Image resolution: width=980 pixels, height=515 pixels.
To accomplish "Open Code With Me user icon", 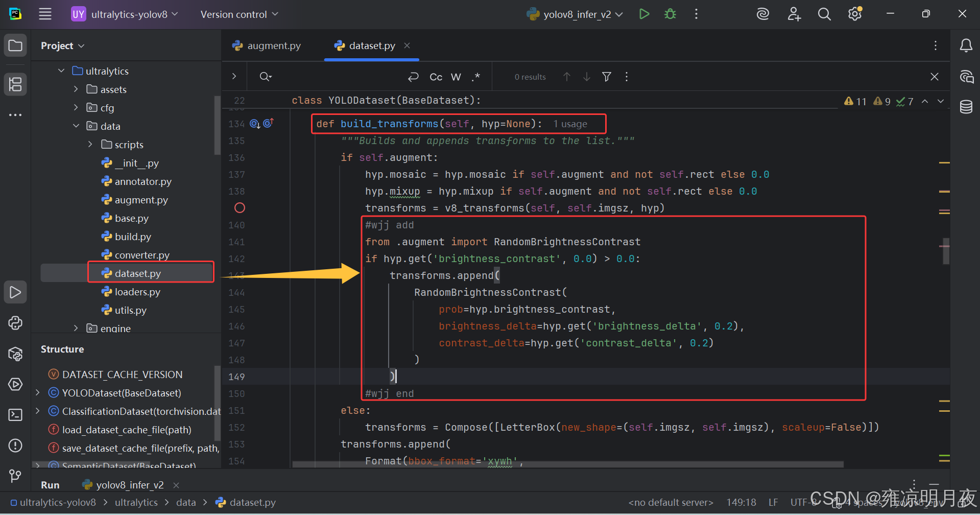I will (794, 14).
